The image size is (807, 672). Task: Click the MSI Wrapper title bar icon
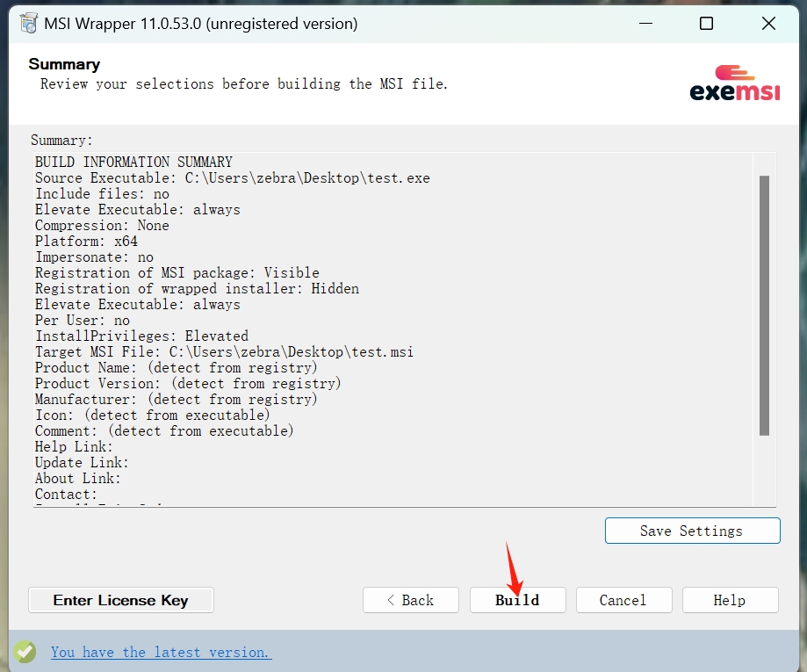click(29, 23)
